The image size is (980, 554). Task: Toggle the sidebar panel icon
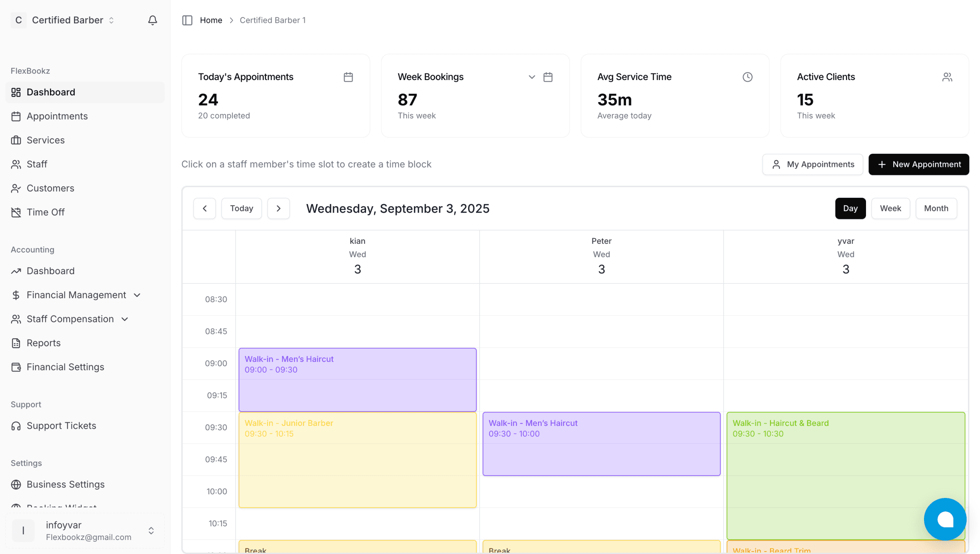[x=187, y=20]
